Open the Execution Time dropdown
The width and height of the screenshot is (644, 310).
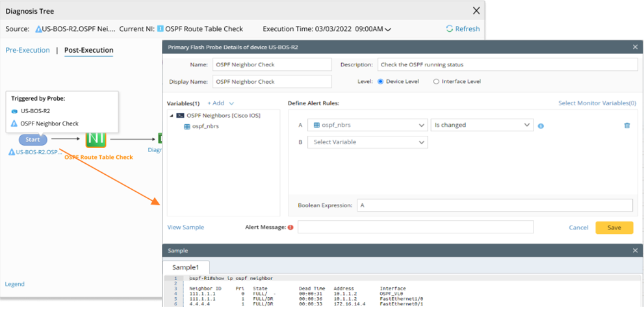(388, 29)
